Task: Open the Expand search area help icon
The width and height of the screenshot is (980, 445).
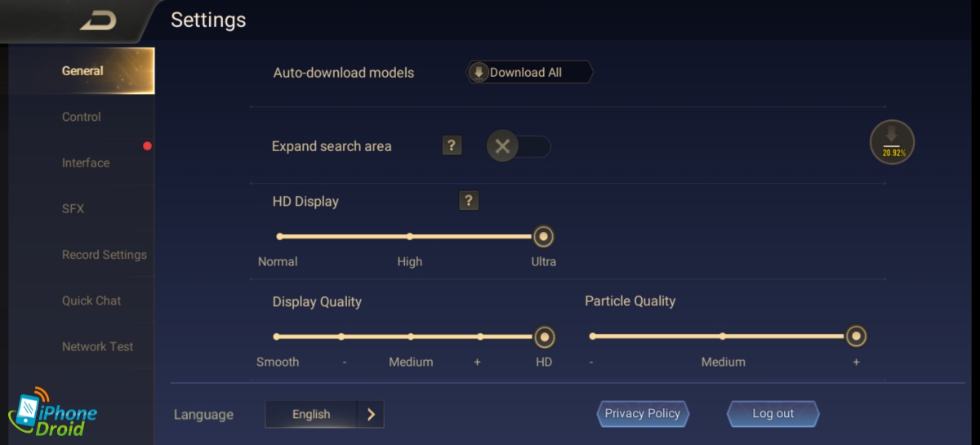Action: click(452, 145)
